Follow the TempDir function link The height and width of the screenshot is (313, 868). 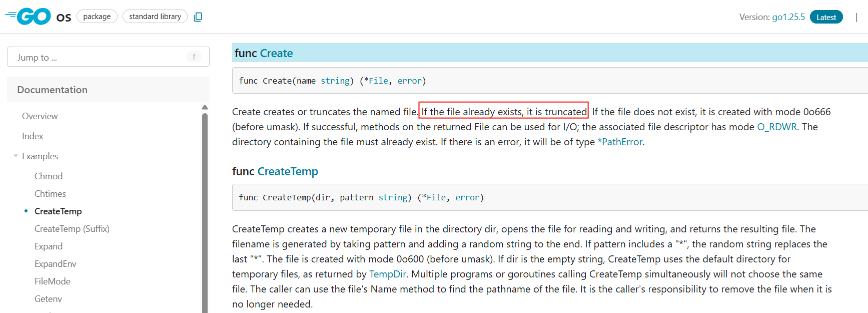tap(387, 274)
